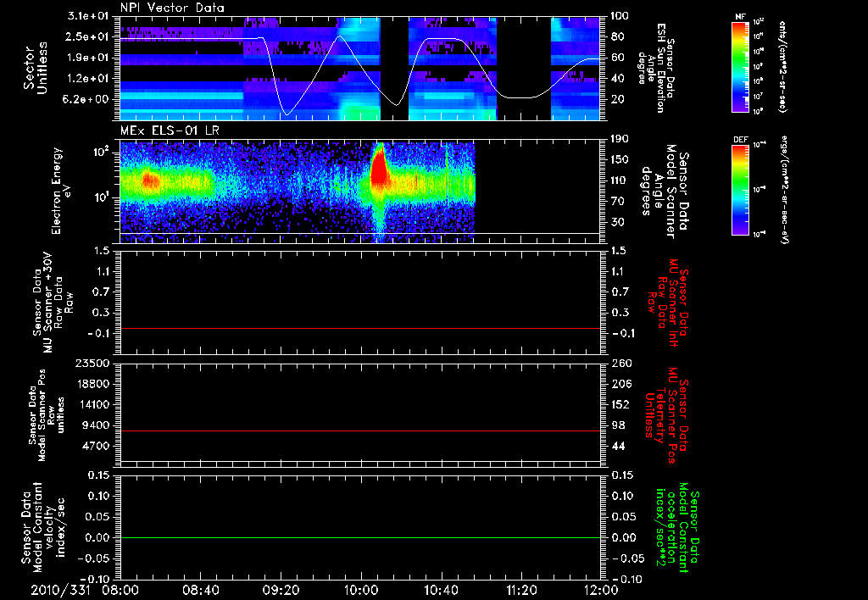Click the red line in the MU Scanner +30V panel
This screenshot has width=868, height=600.
pyautogui.click(x=360, y=328)
